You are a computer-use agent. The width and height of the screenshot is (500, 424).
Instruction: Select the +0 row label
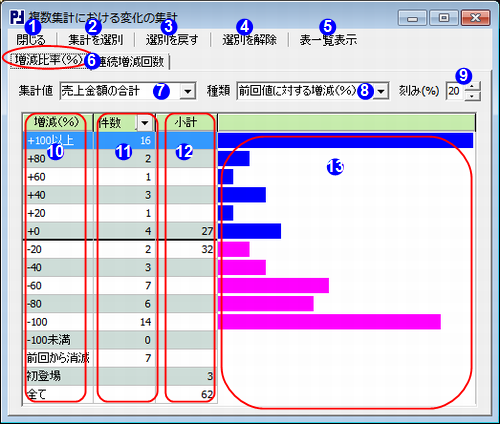pos(33,231)
